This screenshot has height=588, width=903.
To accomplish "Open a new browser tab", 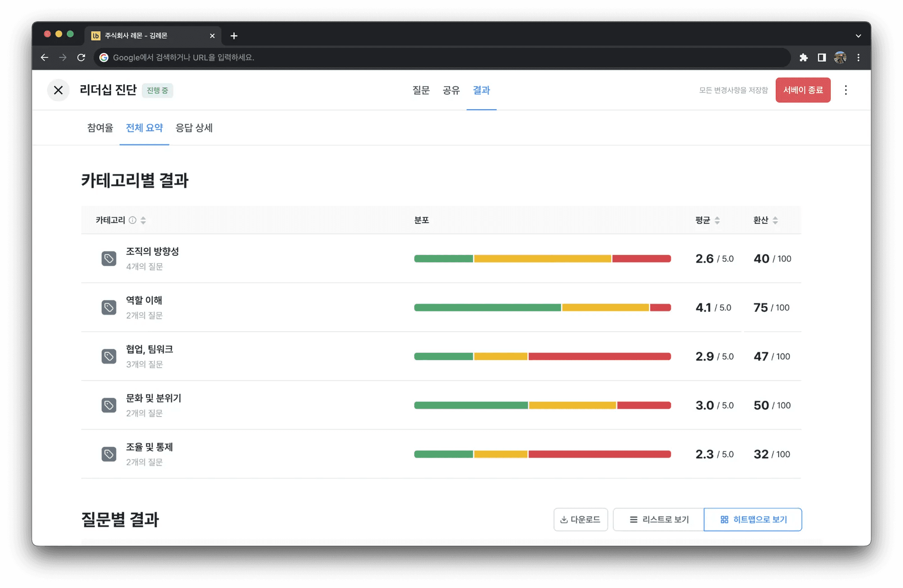I will pyautogui.click(x=234, y=36).
